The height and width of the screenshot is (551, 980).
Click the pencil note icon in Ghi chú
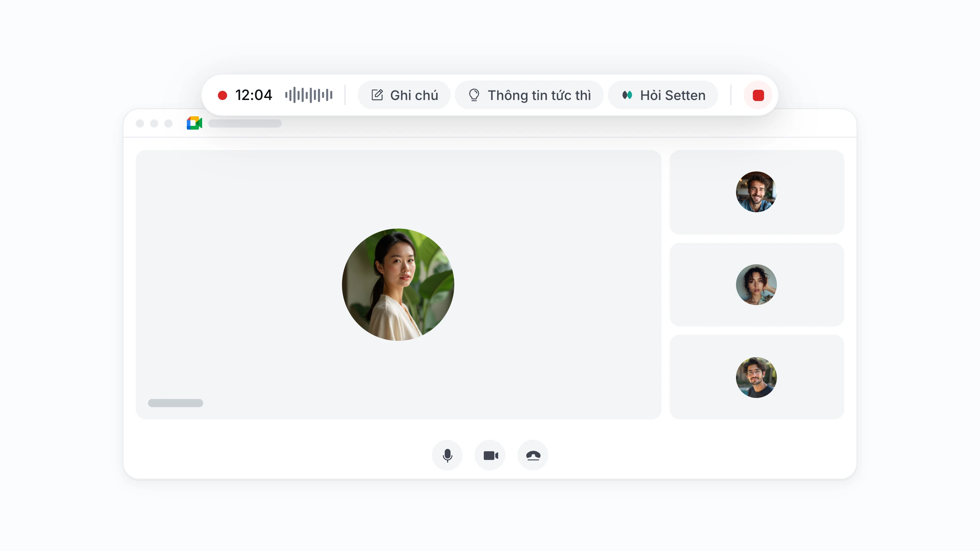coord(377,95)
